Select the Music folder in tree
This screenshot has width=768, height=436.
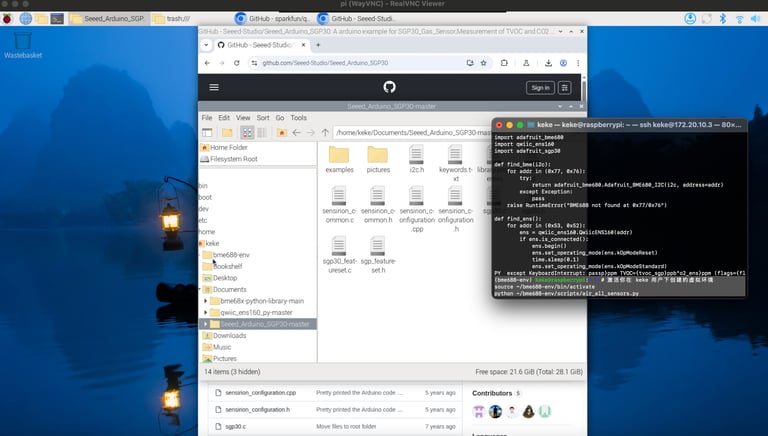click(217, 347)
